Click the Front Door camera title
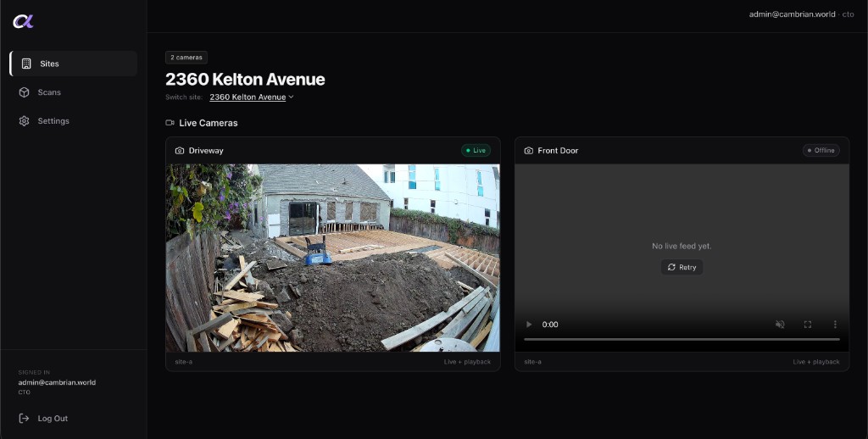This screenshot has height=439, width=868. pos(558,151)
